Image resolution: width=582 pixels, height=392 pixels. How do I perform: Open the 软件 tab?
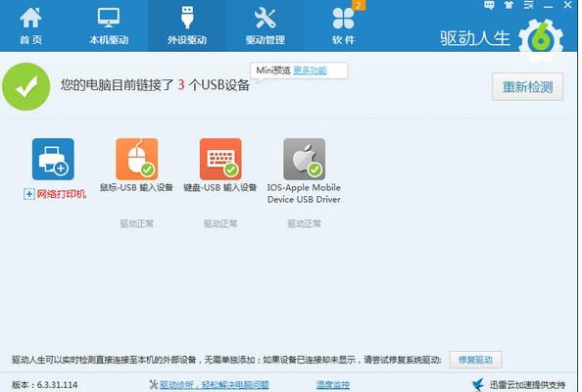pos(343,26)
